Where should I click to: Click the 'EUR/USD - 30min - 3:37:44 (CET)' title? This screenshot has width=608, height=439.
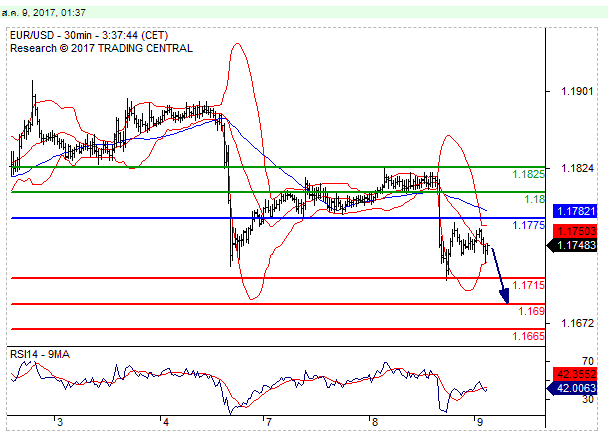click(x=89, y=35)
